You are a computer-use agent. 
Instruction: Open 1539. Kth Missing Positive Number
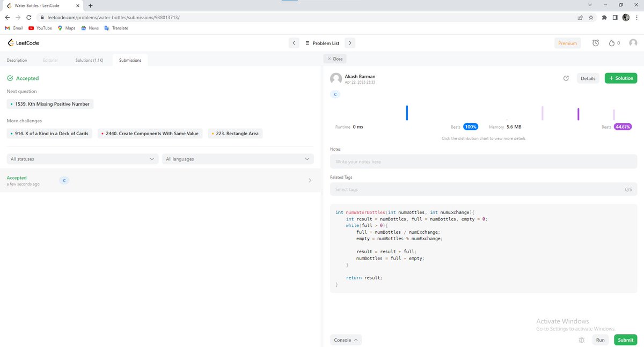tap(50, 104)
